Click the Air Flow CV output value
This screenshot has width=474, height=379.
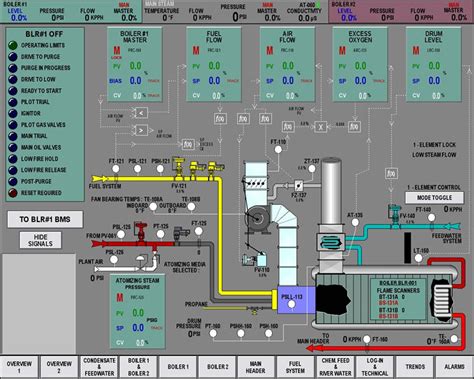pos(290,96)
